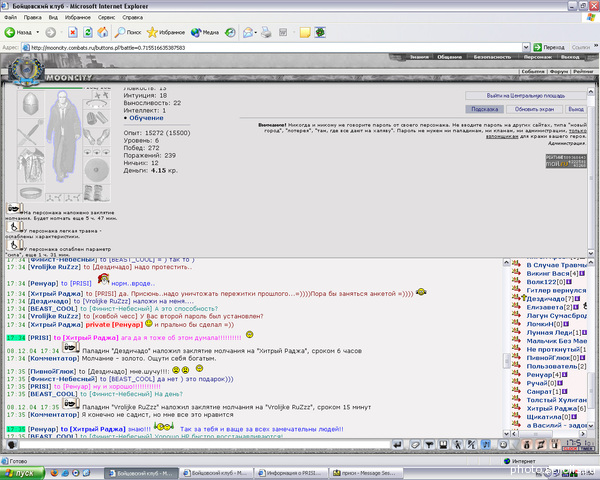Click the Подсказка button
Image resolution: width=600 pixels, height=480 pixels.
point(484,109)
